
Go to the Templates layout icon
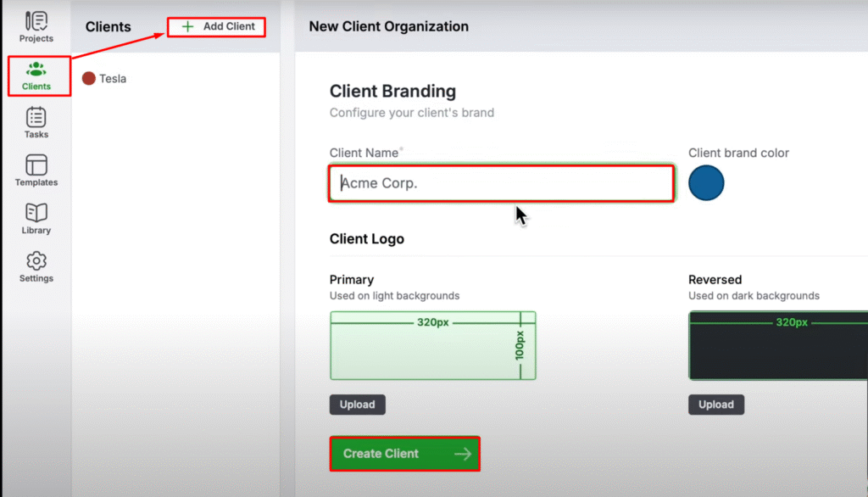[36, 165]
